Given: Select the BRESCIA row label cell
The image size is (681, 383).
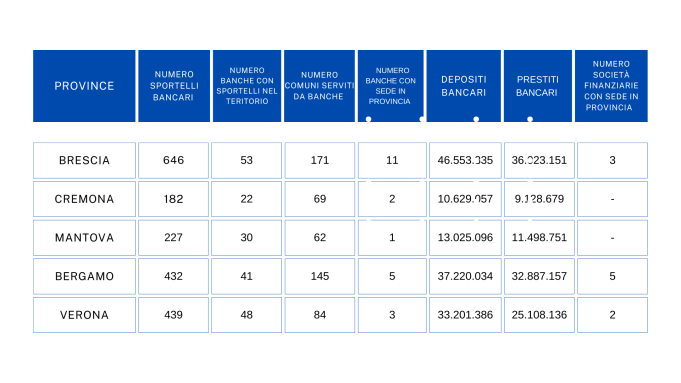Looking at the screenshot, I should point(84,161).
